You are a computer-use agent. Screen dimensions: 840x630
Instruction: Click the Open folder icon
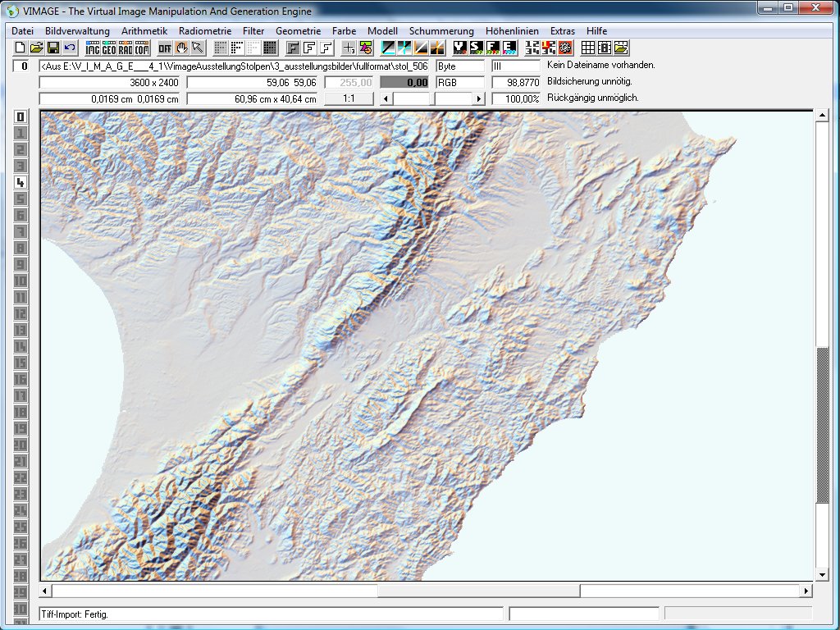36,48
